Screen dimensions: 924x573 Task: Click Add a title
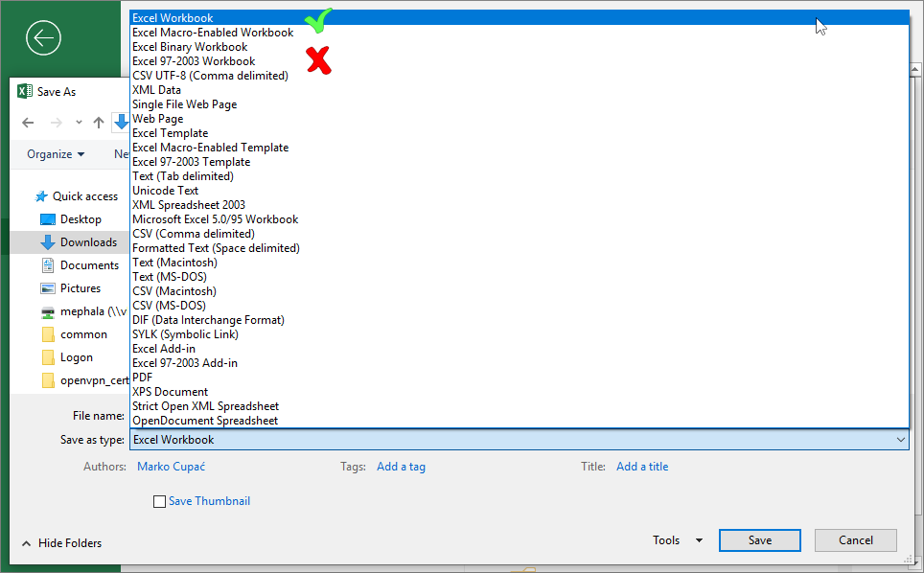(x=642, y=467)
